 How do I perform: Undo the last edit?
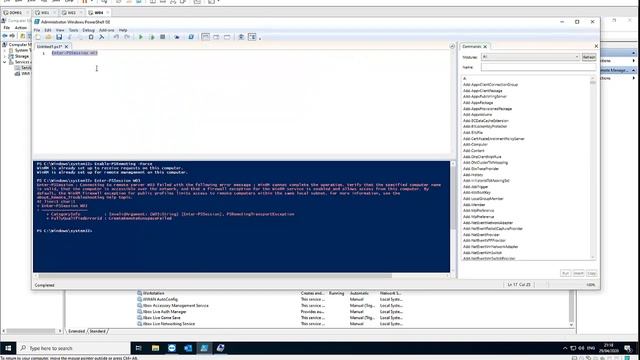(116, 37)
